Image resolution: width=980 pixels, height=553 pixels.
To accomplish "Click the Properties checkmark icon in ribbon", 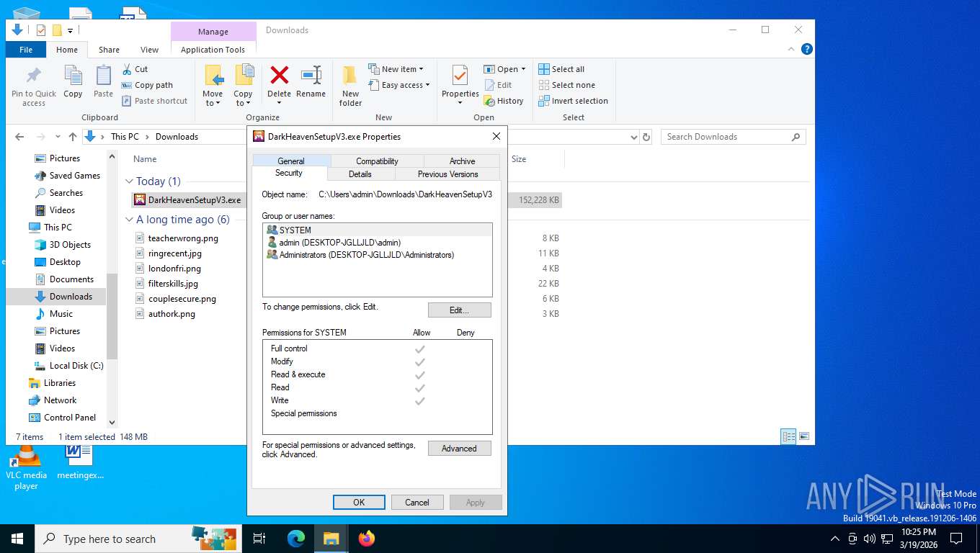I will pos(460,76).
